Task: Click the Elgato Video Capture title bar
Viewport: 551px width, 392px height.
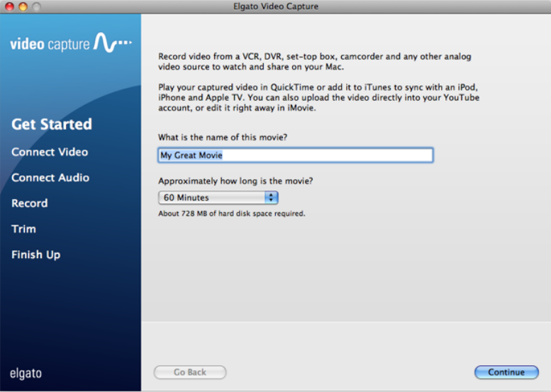Action: (275, 6)
